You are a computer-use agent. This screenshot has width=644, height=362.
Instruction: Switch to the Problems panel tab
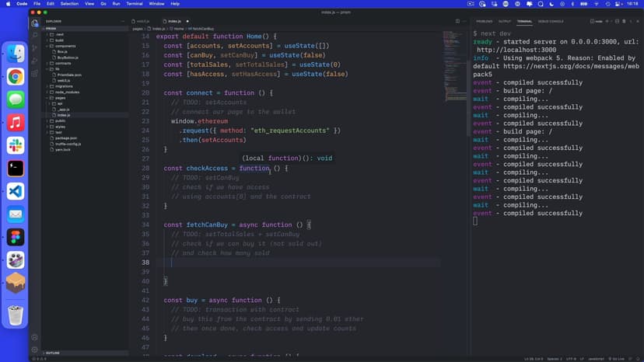(484, 21)
